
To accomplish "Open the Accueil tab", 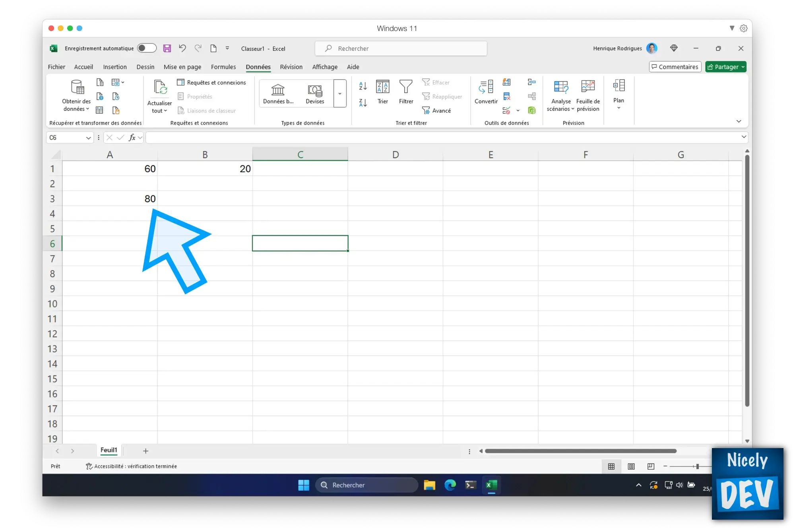I will pyautogui.click(x=83, y=67).
